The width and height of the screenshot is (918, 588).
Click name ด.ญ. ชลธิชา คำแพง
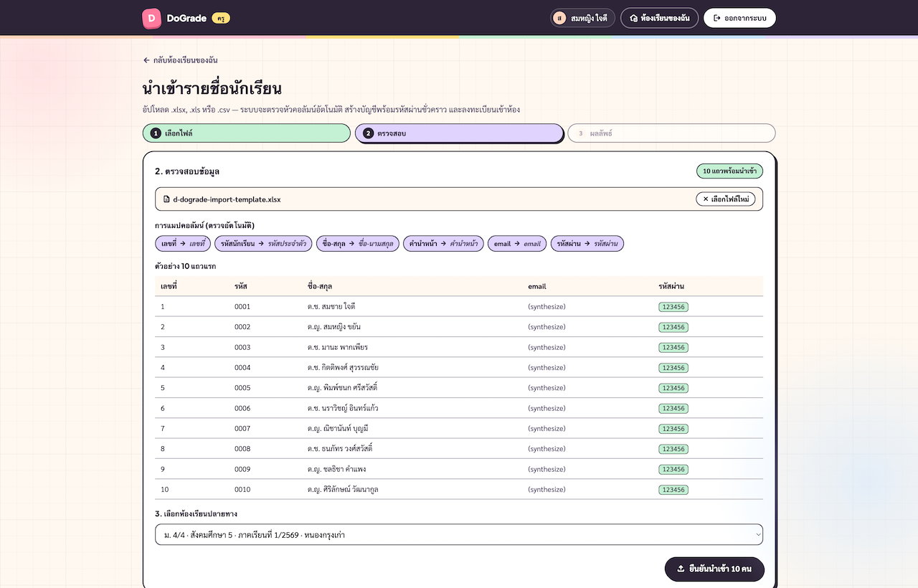(336, 469)
